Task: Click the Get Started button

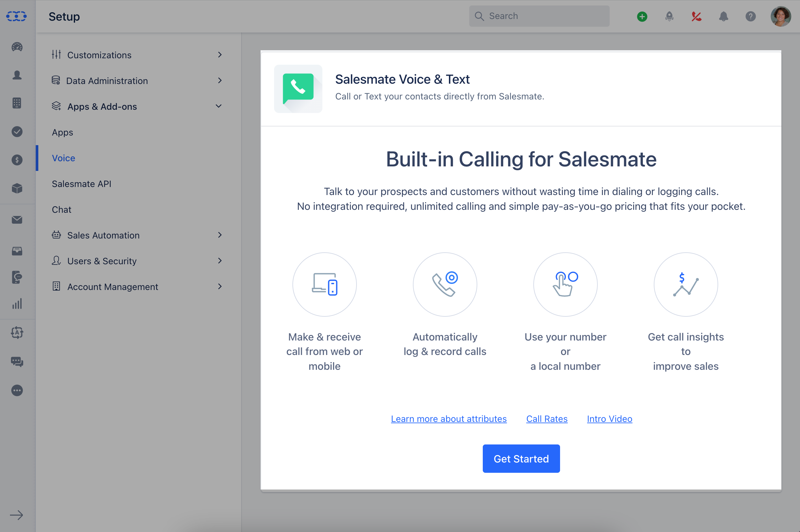Action: [x=521, y=459]
